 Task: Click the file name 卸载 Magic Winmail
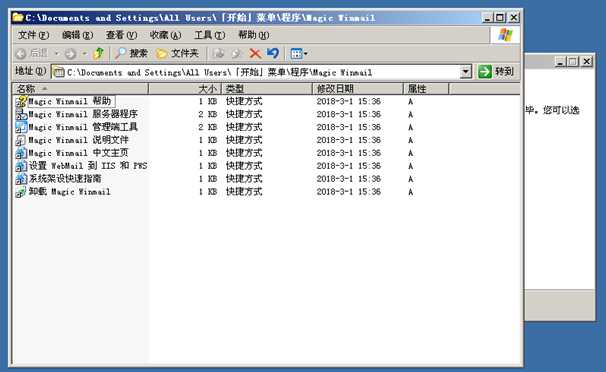click(70, 192)
